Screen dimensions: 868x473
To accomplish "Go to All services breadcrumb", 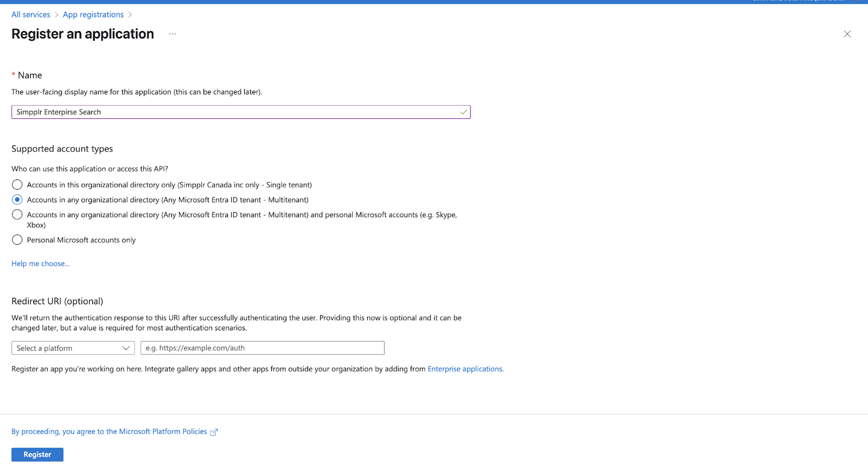I will (31, 15).
